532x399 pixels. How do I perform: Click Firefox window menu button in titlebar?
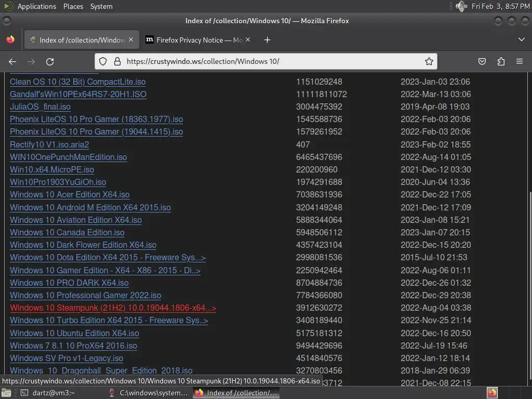pyautogui.click(x=6, y=21)
